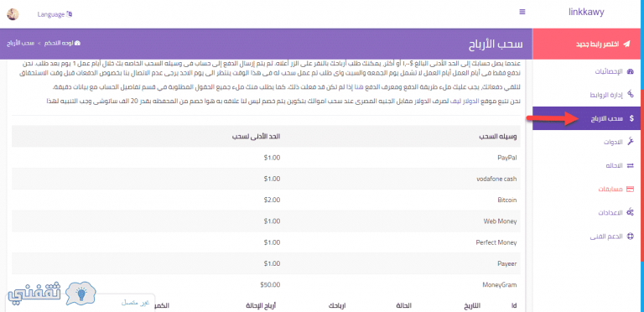Click the لوحه التحكم breadcrumb link
644x312 pixels.
point(62,43)
